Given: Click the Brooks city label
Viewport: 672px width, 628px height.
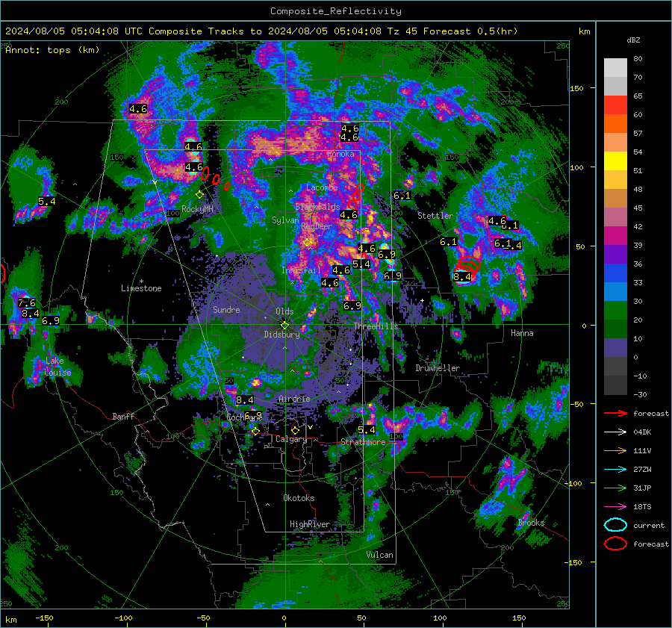Looking at the screenshot, I should (x=531, y=523).
